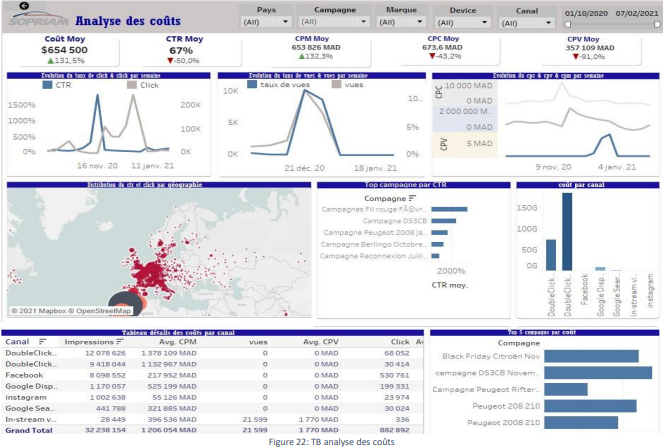This screenshot has height=447, width=663.
Task: Click the Campagne Reconnexion Juill CTR bar
Action: pyautogui.click(x=435, y=256)
